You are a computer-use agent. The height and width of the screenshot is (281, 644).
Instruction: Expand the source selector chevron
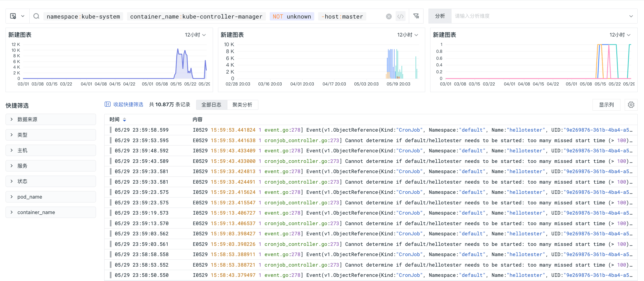click(23, 16)
